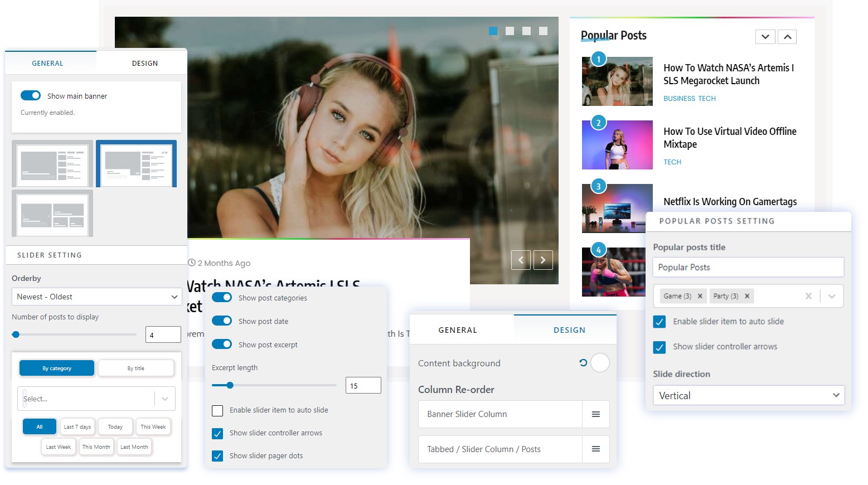Image resolution: width=868 pixels, height=485 pixels.
Task: Switch to the DESIGN tab in left panel
Action: click(x=145, y=63)
